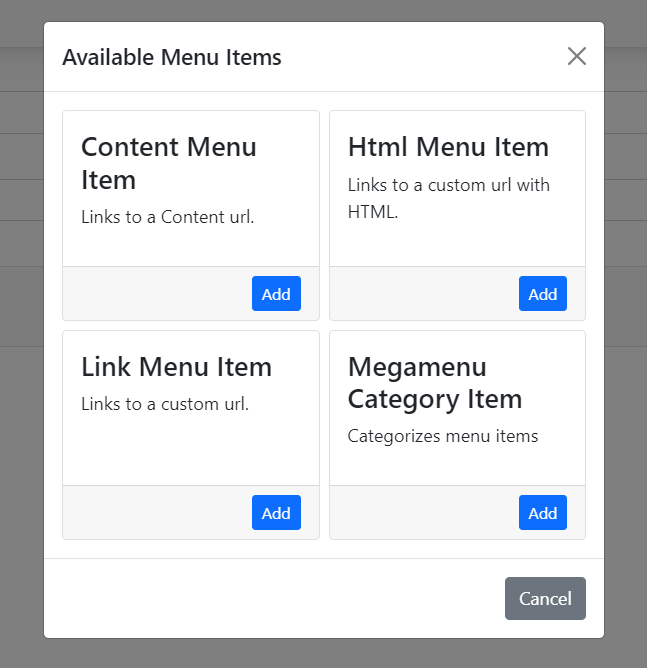Click the 'Links to a Content url.' description
The width and height of the screenshot is (647, 668).
(167, 216)
